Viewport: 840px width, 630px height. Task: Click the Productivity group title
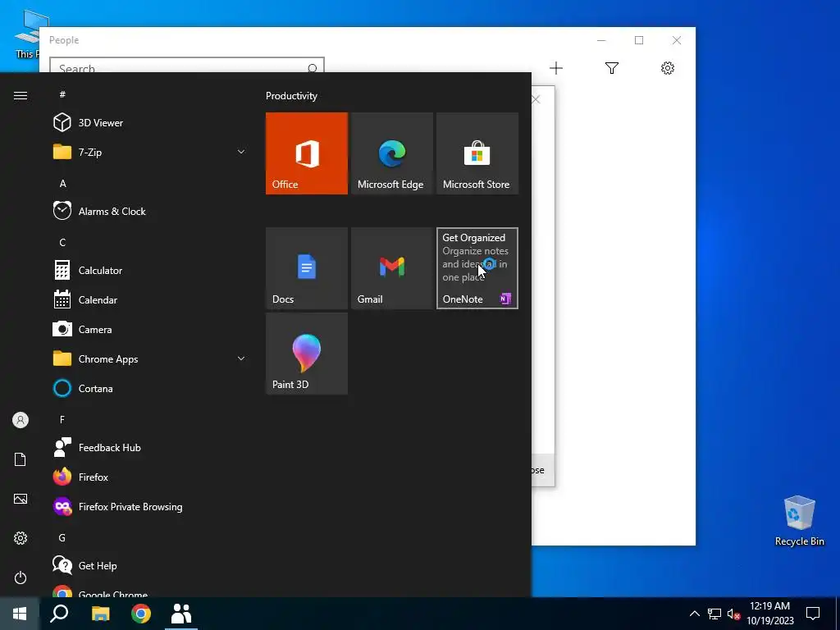[291, 96]
